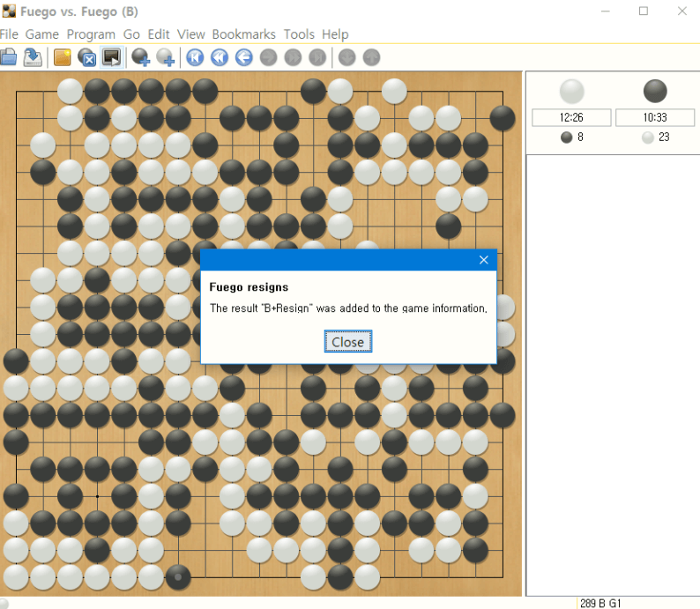Go back one move
The image size is (700, 609).
[243, 57]
